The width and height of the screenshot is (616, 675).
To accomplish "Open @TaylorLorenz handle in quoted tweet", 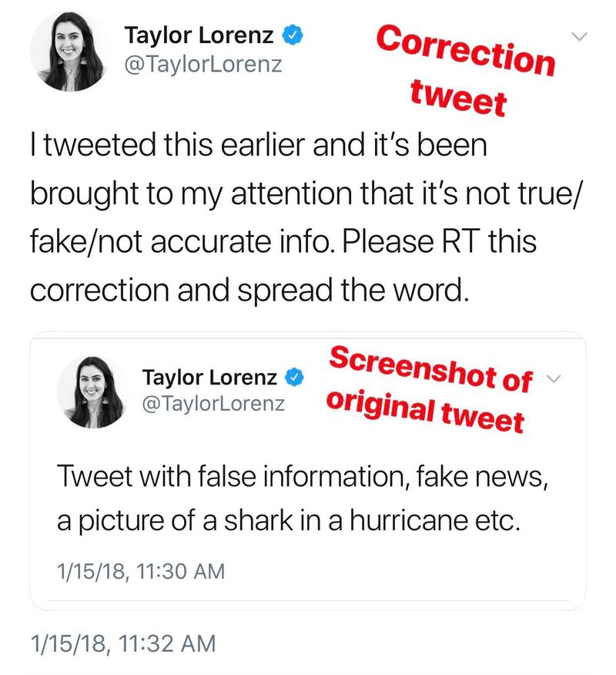I will click(x=213, y=402).
